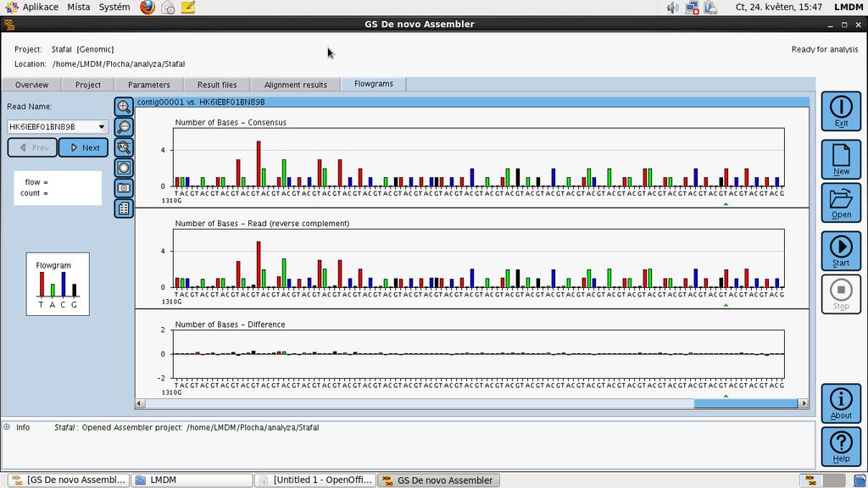Click the date and time clock
The height and width of the screenshot is (488, 868).
(x=778, y=7)
